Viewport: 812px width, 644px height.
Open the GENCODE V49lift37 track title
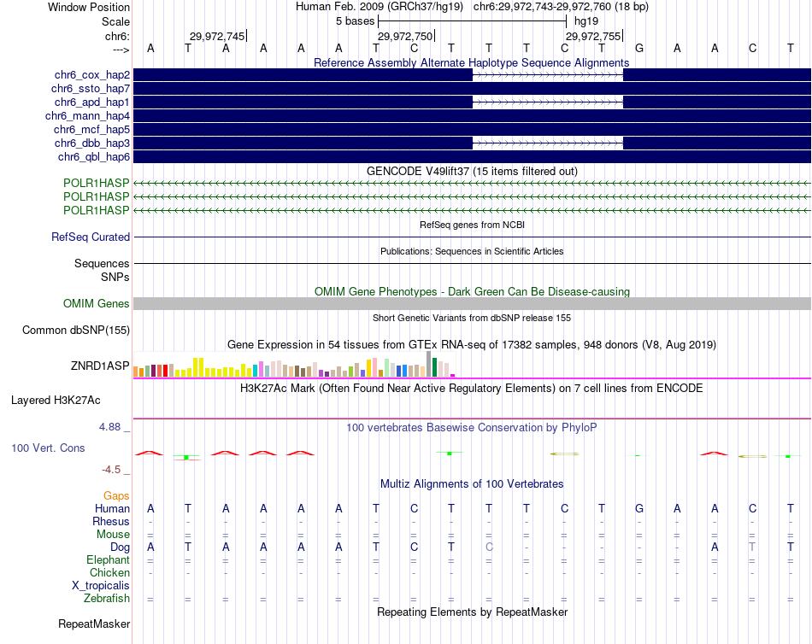pyautogui.click(x=472, y=171)
